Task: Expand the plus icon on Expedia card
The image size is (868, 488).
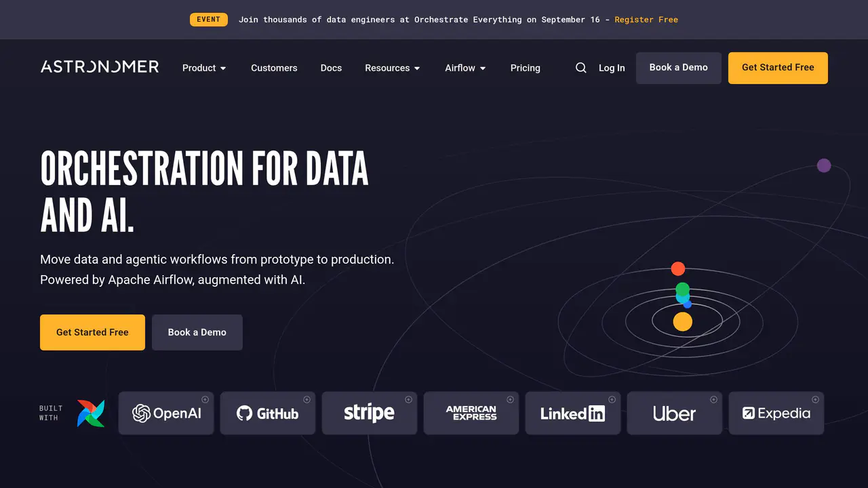Action: point(815,399)
